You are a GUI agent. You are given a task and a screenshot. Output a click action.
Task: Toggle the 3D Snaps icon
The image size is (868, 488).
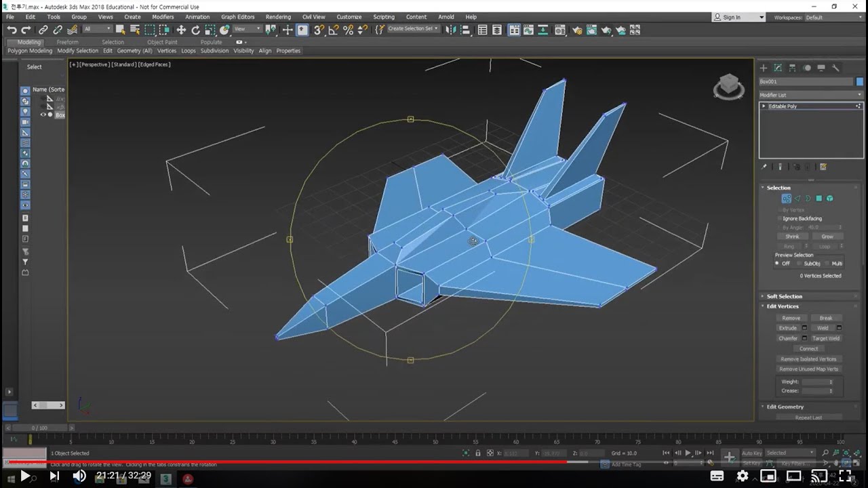point(319,30)
